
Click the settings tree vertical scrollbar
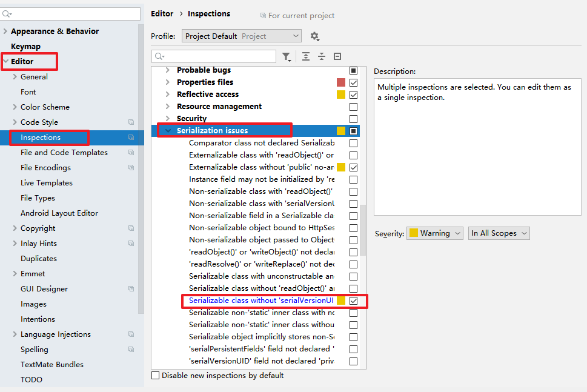pos(141,169)
